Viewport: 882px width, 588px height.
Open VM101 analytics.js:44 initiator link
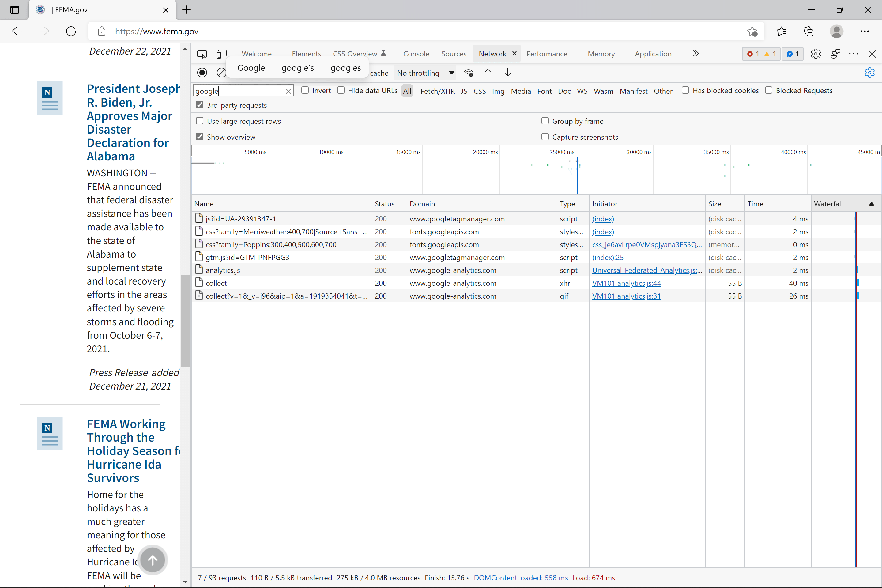[626, 283]
